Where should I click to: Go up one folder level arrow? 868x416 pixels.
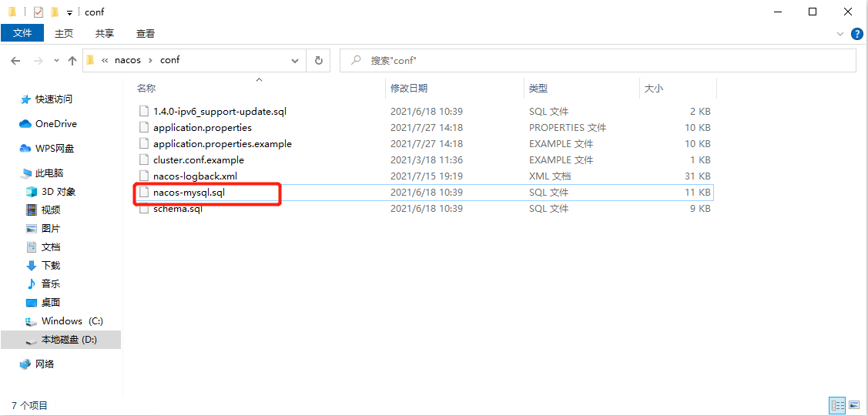(x=72, y=60)
